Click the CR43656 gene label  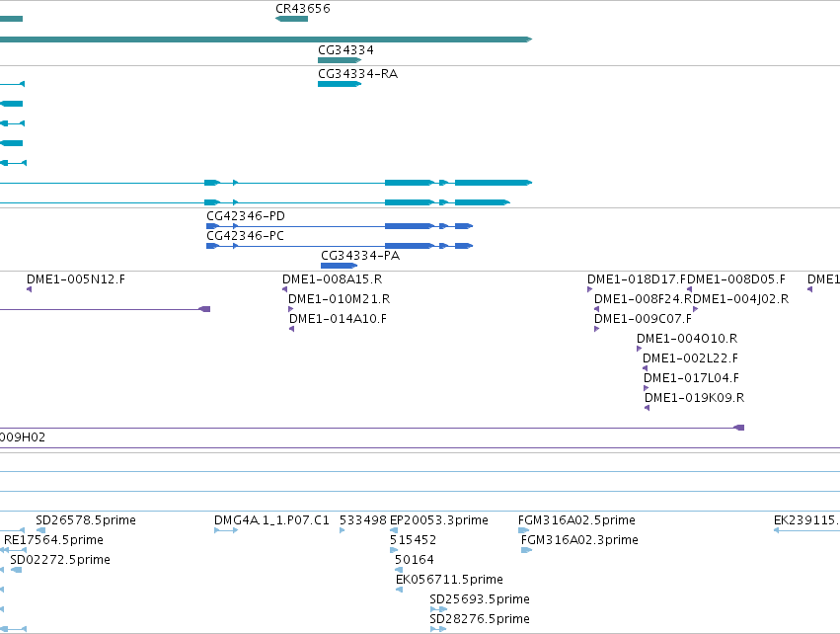coord(303,9)
